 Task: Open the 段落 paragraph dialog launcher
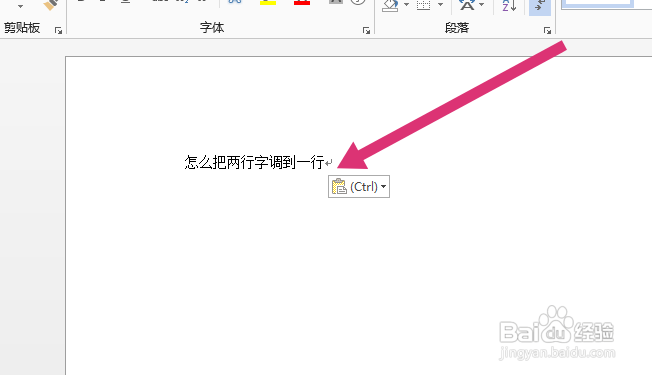click(x=547, y=30)
